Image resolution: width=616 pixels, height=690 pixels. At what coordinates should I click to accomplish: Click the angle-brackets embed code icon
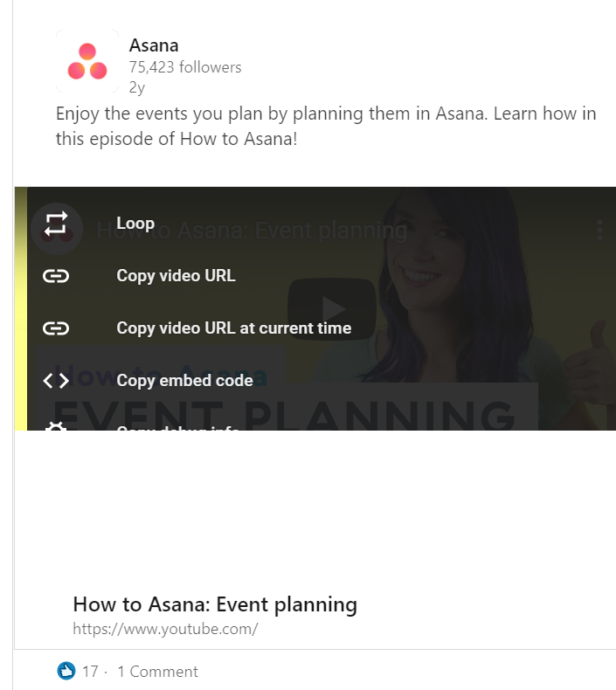(56, 381)
